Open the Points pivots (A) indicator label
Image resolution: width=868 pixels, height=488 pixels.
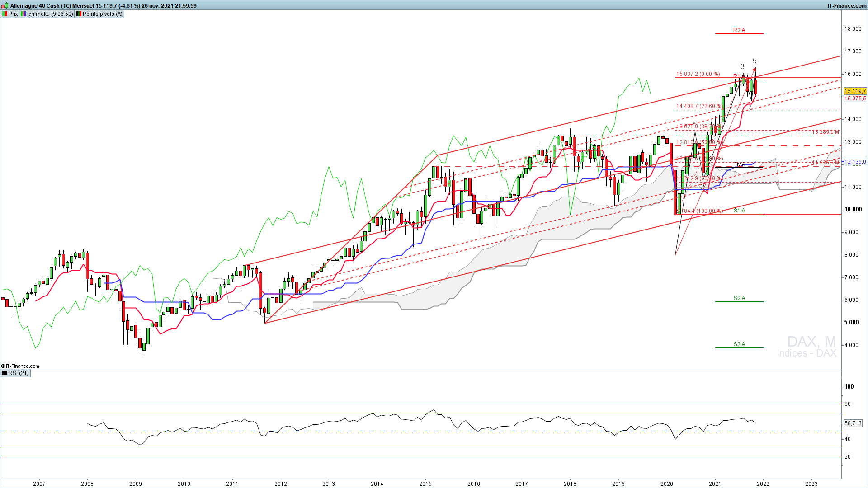pyautogui.click(x=99, y=14)
